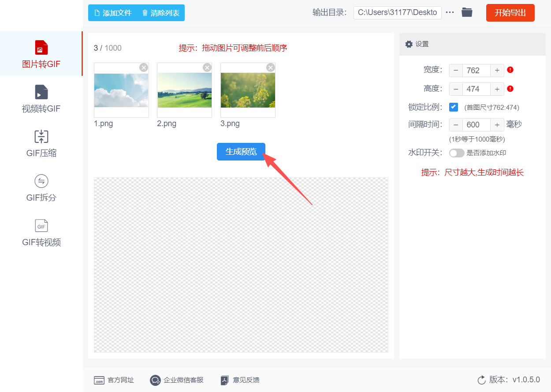Click the GIF转视频 GIF file icon

coord(41,226)
